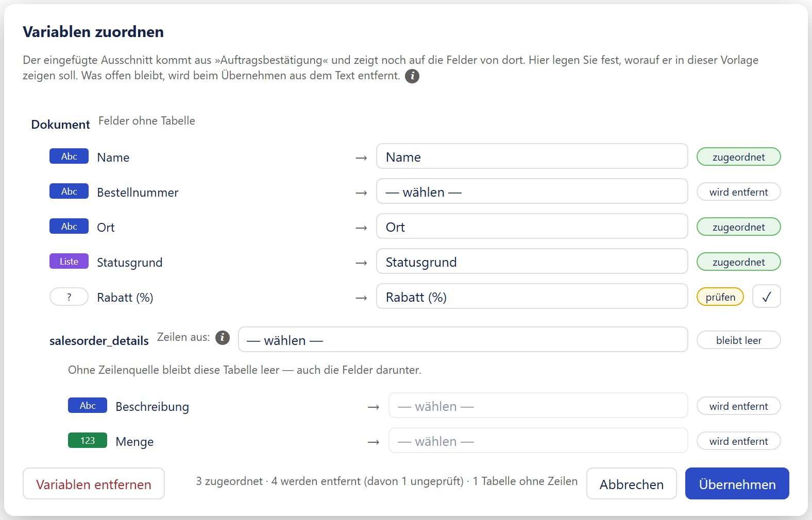Confirm Rabatt (%) mapping with checkmark button
This screenshot has width=812, height=520.
coord(767,297)
